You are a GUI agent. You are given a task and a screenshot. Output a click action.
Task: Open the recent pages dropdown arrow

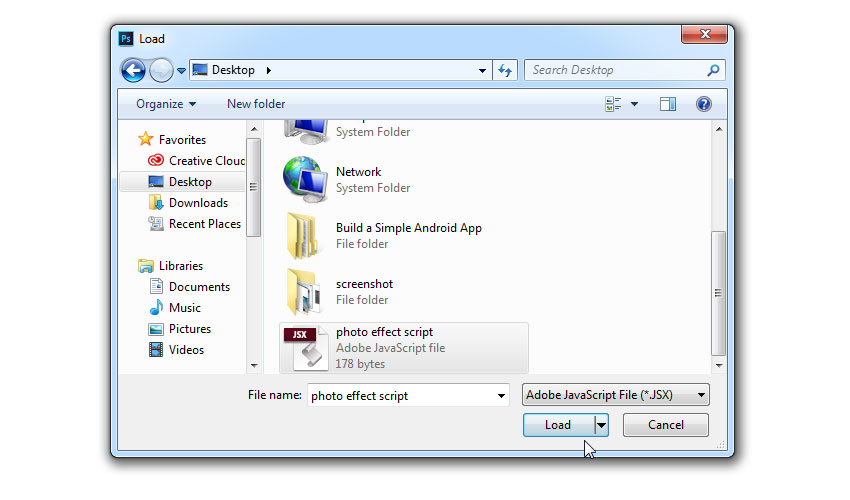click(182, 70)
